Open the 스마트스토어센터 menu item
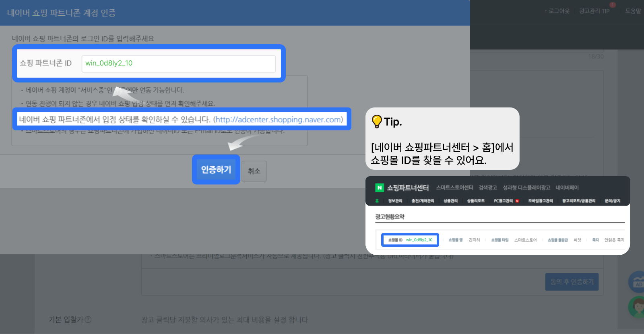The width and height of the screenshot is (644, 334). (455, 188)
